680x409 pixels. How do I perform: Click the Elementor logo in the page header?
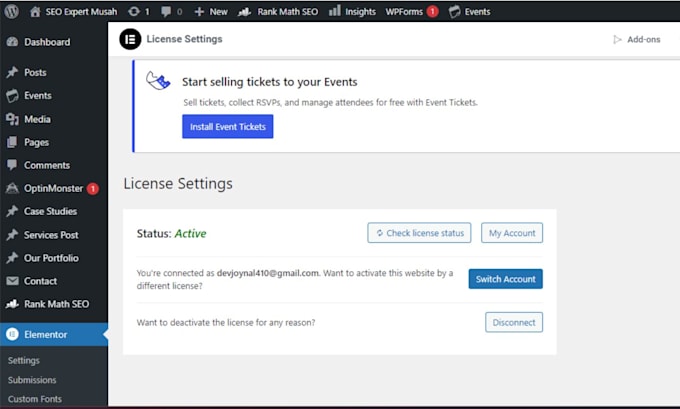pos(130,39)
